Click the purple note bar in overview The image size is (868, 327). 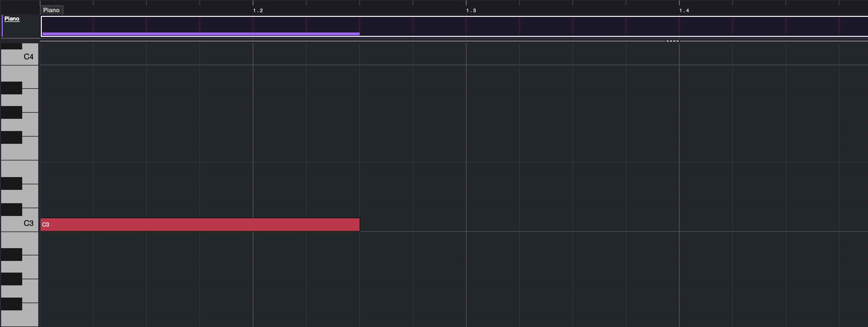coord(200,34)
